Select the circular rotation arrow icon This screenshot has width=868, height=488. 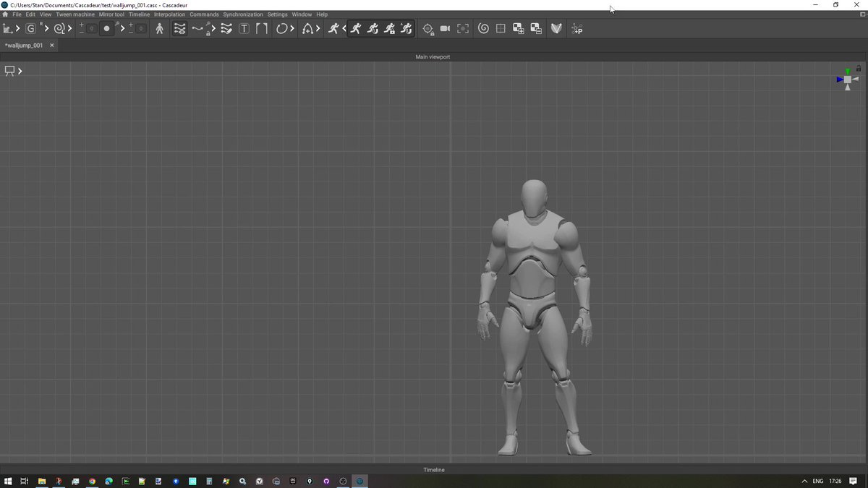282,29
